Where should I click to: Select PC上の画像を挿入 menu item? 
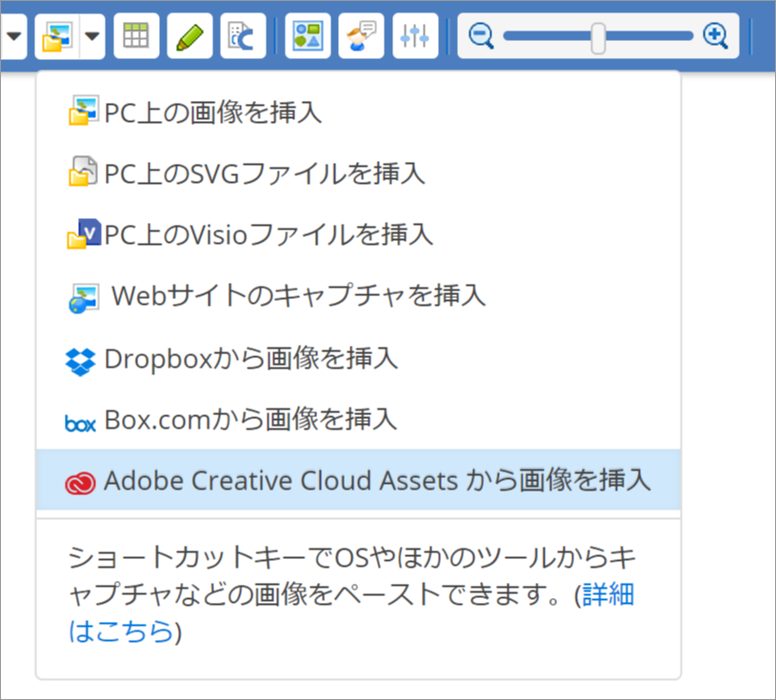[213, 113]
